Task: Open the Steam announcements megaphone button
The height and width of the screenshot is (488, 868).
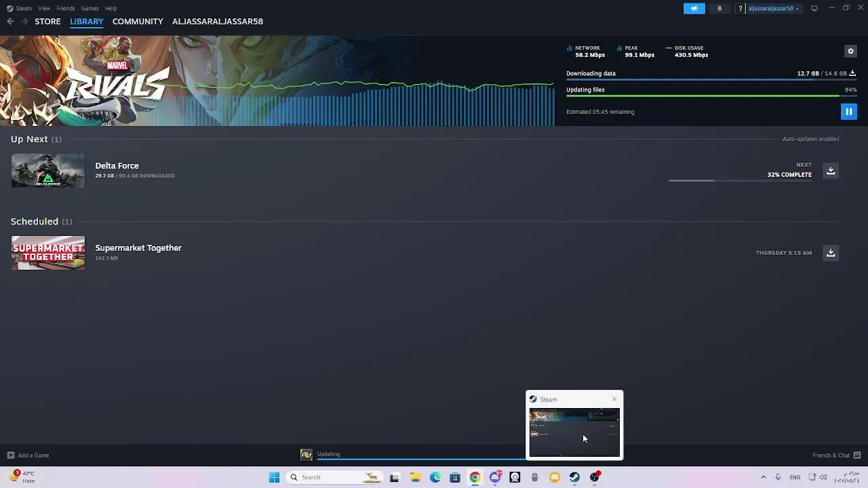Action: tap(694, 8)
